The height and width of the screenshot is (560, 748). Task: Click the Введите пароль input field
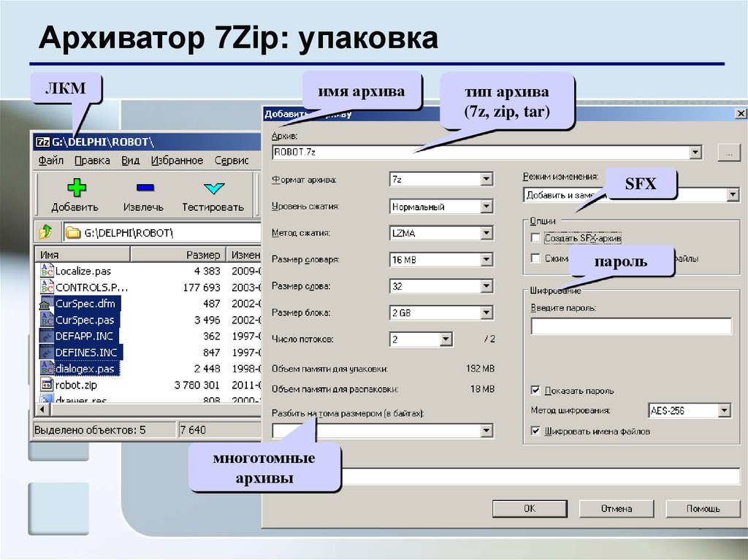point(631,326)
